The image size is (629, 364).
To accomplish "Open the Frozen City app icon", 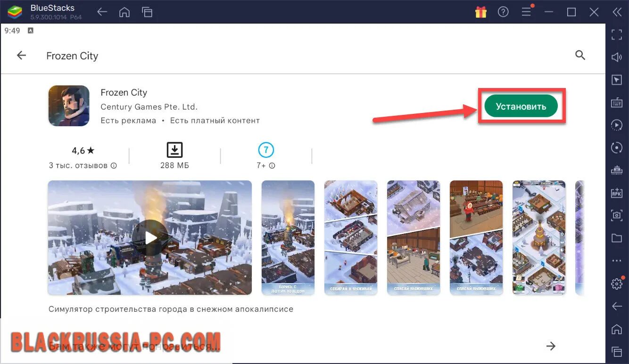I will click(69, 106).
